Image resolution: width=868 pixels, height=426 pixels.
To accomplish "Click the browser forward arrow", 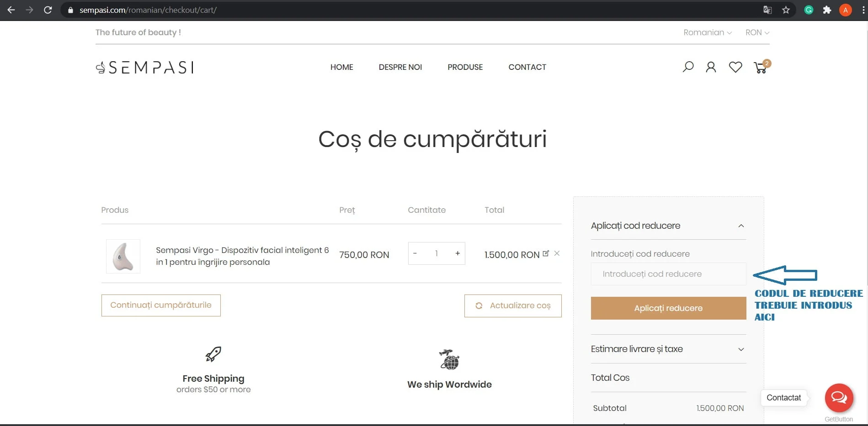I will pos(29,10).
